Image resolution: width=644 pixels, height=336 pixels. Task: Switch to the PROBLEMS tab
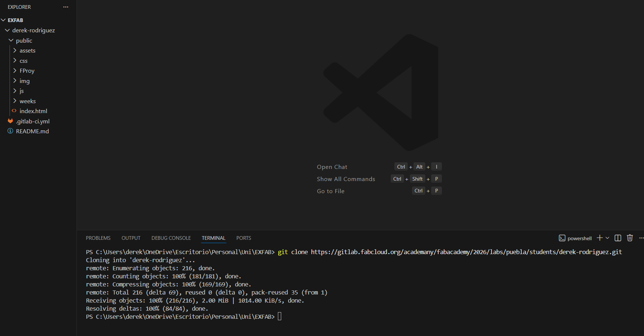98,238
